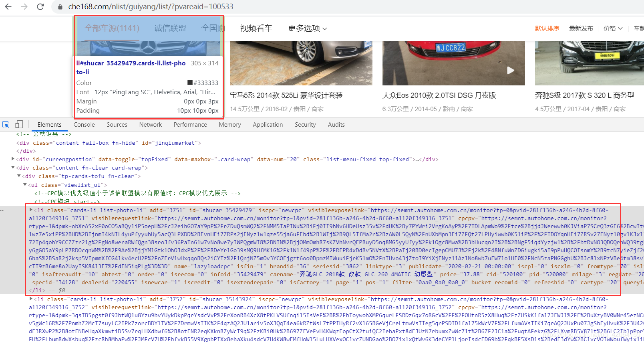Collapse the content fn-clear card-wrap div

coord(13,168)
